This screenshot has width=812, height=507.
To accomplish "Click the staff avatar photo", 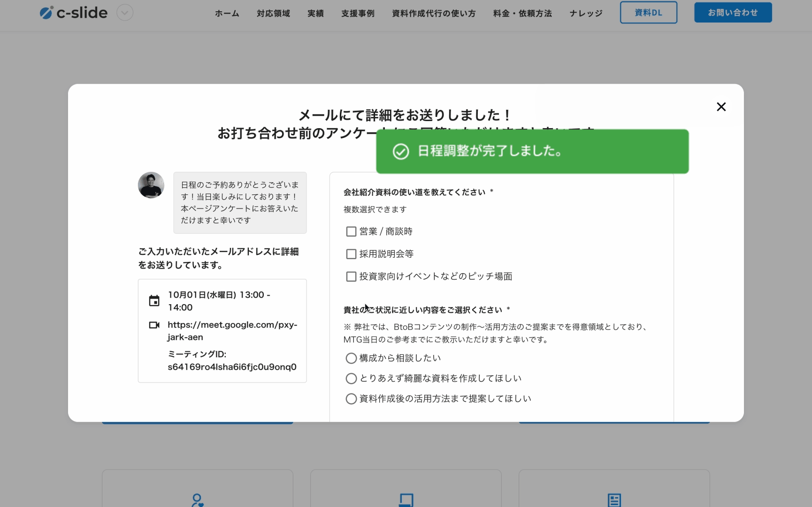I will tap(151, 185).
